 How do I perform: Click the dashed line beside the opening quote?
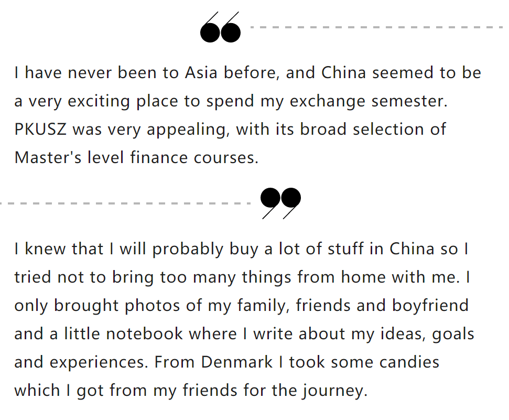(x=376, y=27)
